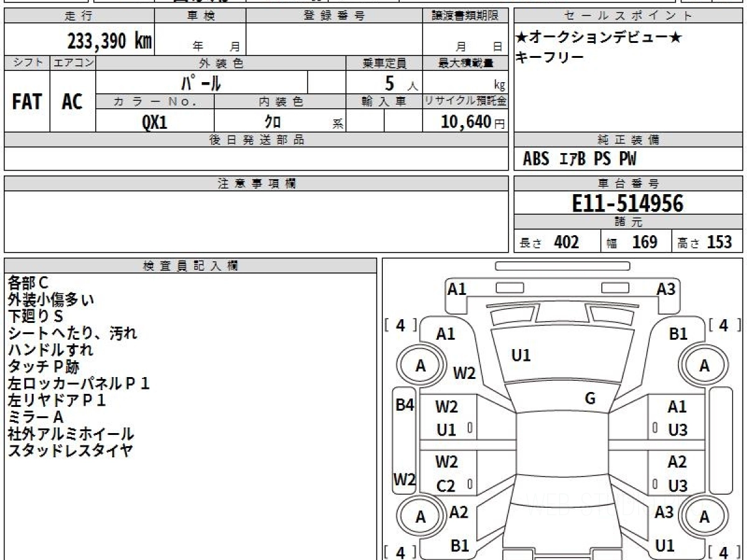Viewport: 747px width, 560px height.
Task: Select the B4 mark on the car diagram
Action: click(x=405, y=405)
